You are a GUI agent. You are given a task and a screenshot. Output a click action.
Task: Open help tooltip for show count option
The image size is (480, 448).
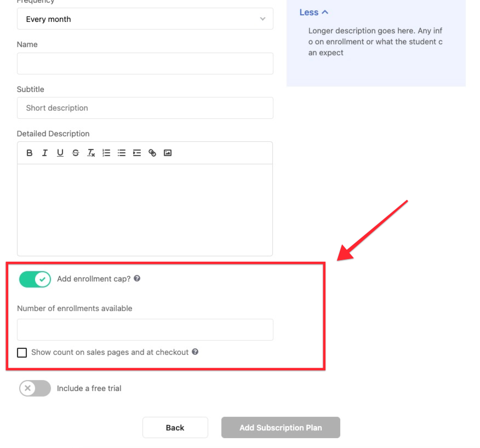(195, 352)
